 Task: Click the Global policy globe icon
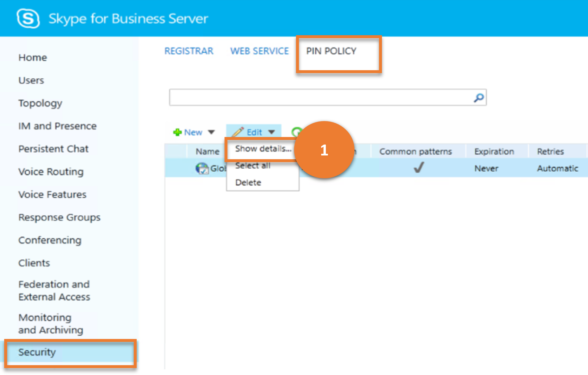[x=202, y=168]
